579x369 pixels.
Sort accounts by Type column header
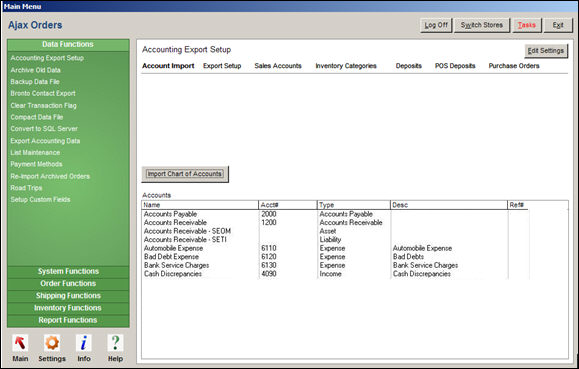tap(353, 205)
